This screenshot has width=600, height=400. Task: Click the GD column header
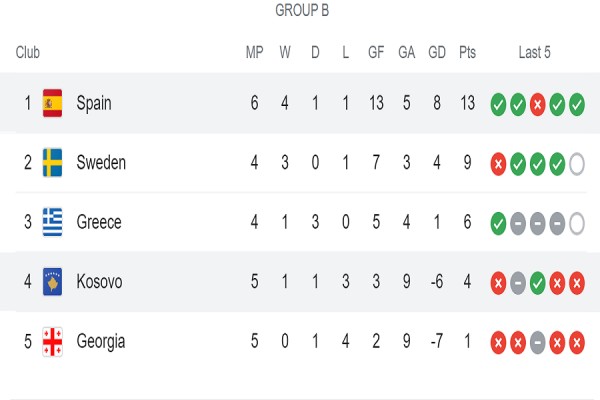(437, 52)
